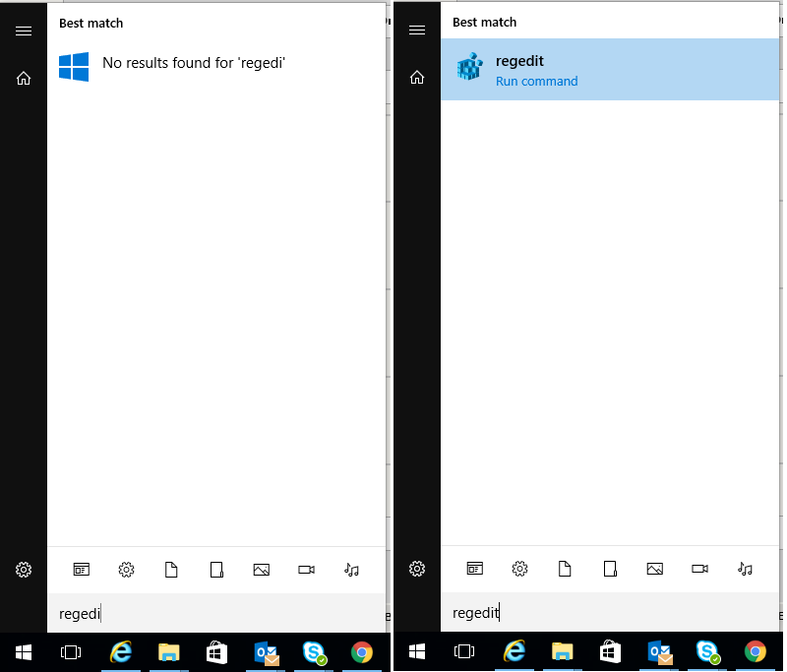The height and width of the screenshot is (672, 787).
Task: Open Task View on the right taskbar
Action: (x=463, y=651)
